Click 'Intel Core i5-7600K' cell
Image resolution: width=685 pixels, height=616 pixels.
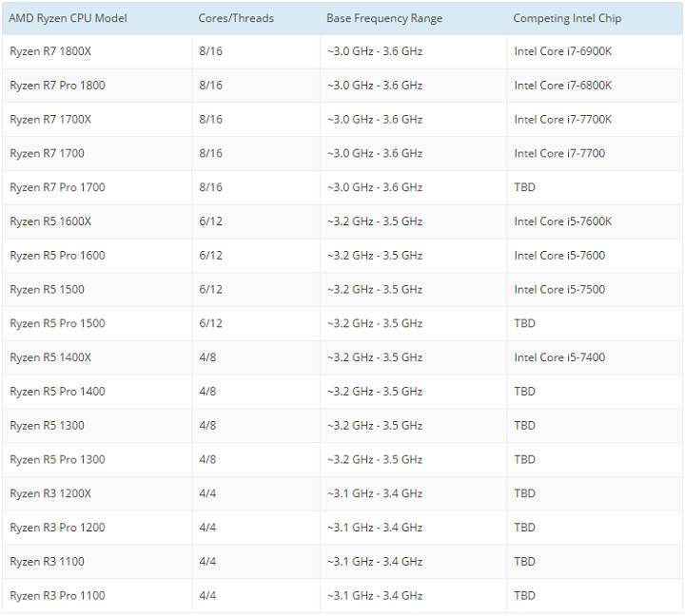[x=595, y=221]
